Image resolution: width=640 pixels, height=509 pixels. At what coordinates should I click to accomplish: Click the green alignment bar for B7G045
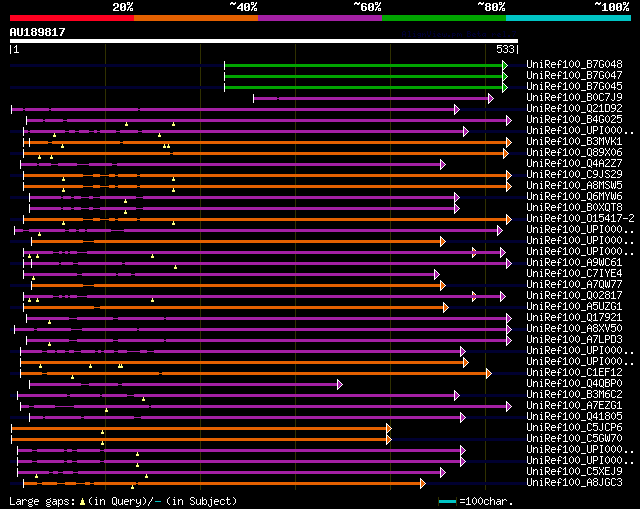[x=363, y=87]
